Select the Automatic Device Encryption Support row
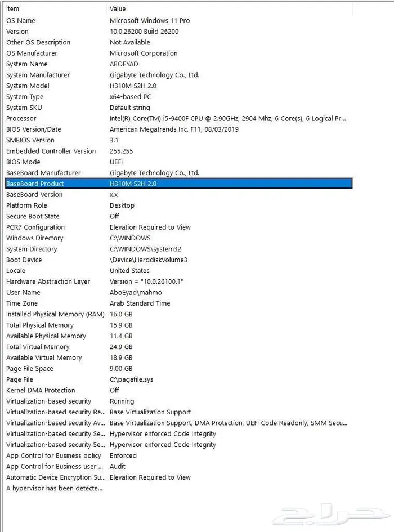Viewport: 394px width, 532px height. pos(179,477)
